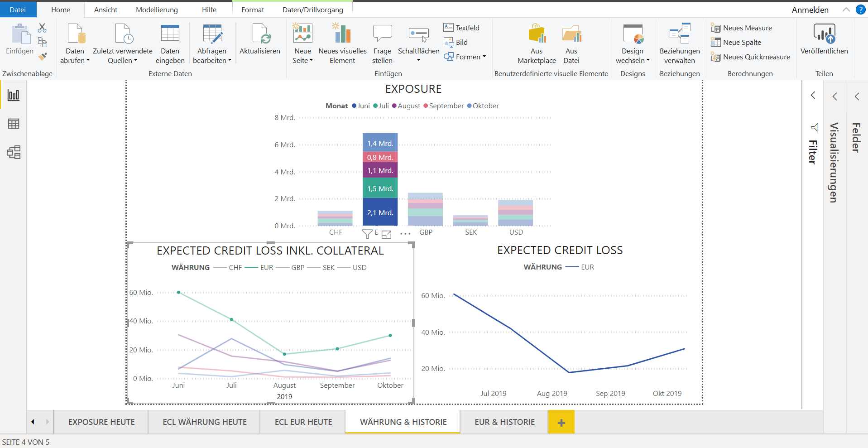Viewport: 868px width, 448px height.
Task: Switch to the Ansicht ribbon tab
Action: (106, 10)
